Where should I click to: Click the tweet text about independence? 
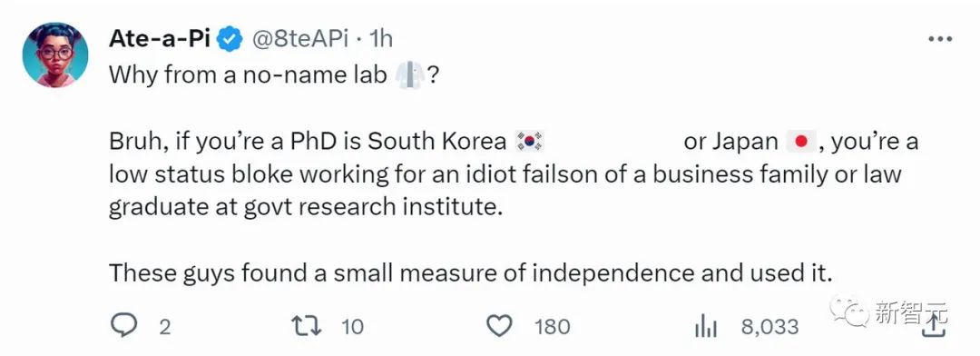(x=471, y=273)
